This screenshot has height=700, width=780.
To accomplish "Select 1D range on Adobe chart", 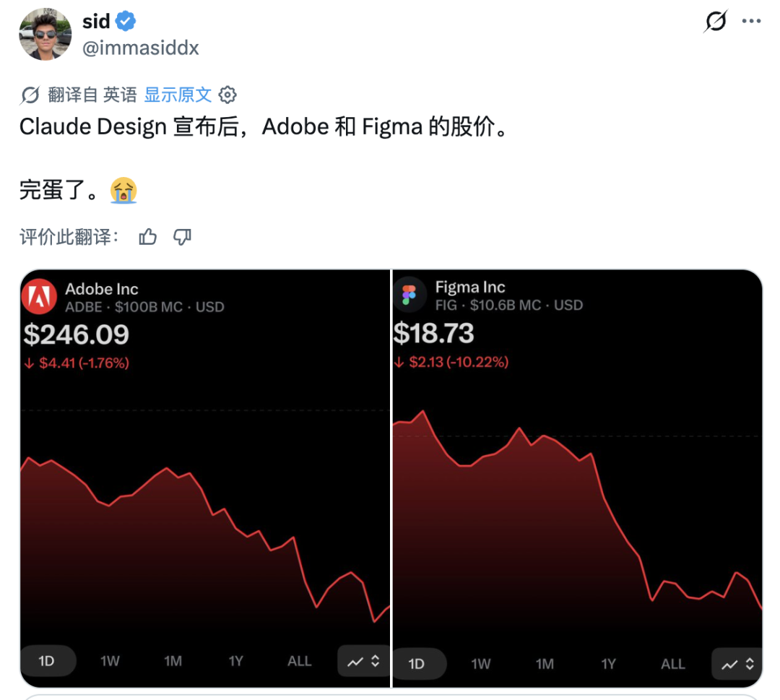I will click(47, 661).
